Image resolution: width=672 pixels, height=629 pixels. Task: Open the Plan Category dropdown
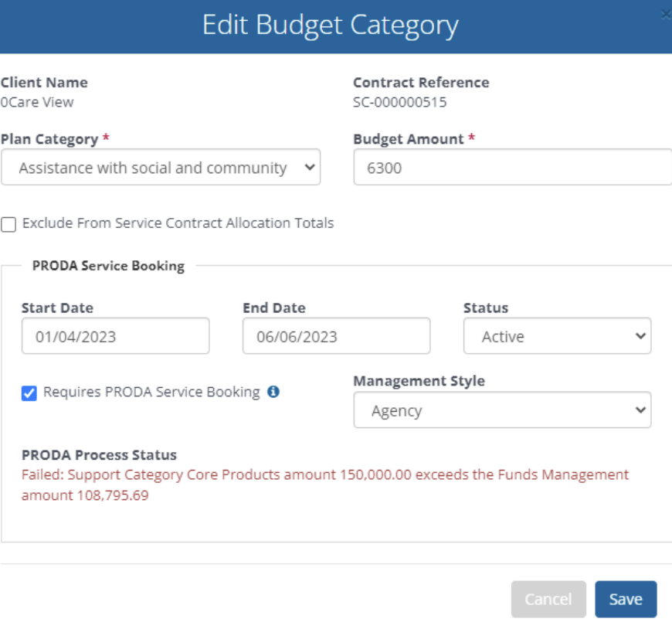161,167
